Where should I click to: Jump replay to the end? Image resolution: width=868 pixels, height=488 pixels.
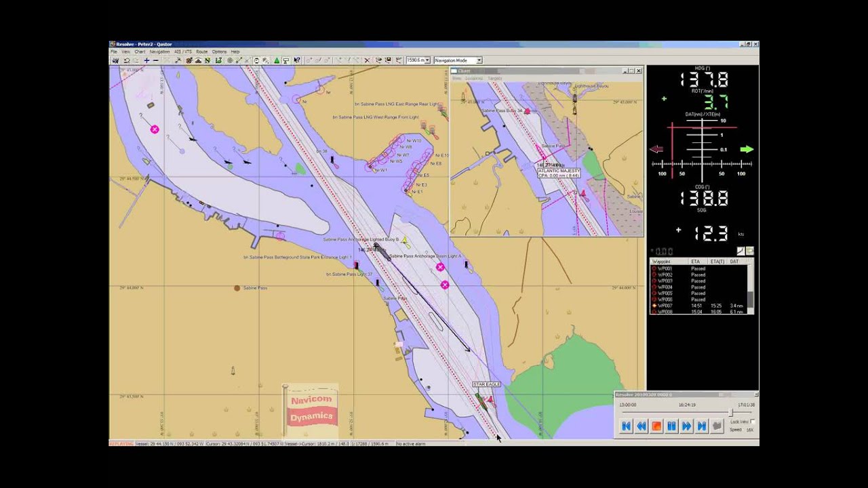tap(702, 426)
